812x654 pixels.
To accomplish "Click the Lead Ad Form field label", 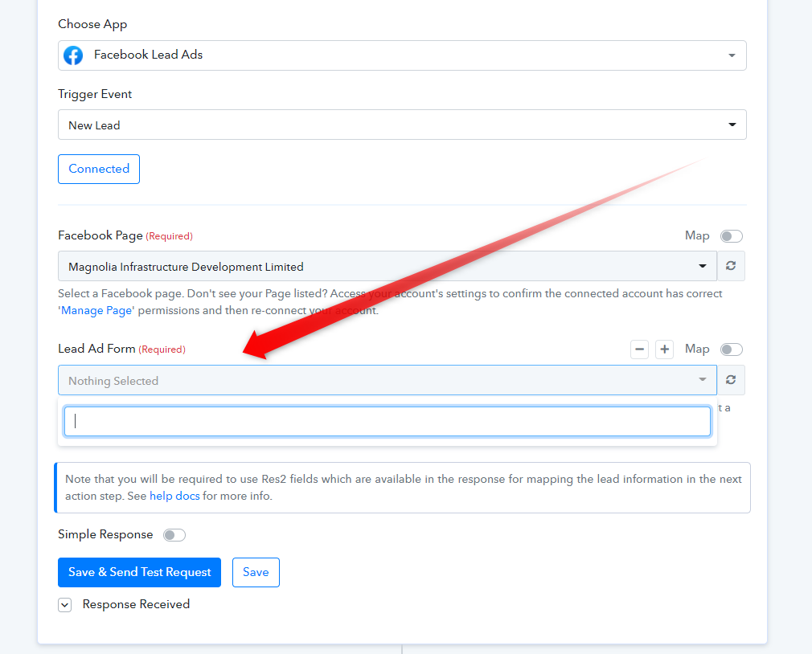I will [96, 349].
